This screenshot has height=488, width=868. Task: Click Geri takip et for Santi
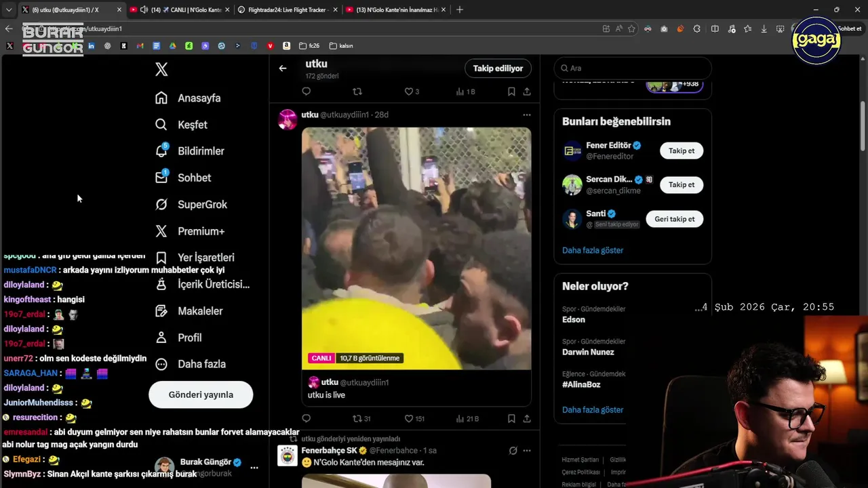click(x=675, y=219)
